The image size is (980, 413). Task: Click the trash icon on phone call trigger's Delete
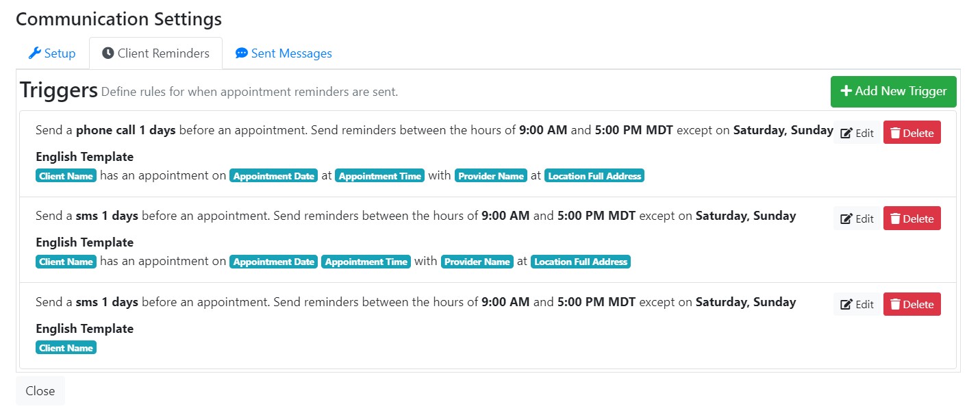point(895,133)
